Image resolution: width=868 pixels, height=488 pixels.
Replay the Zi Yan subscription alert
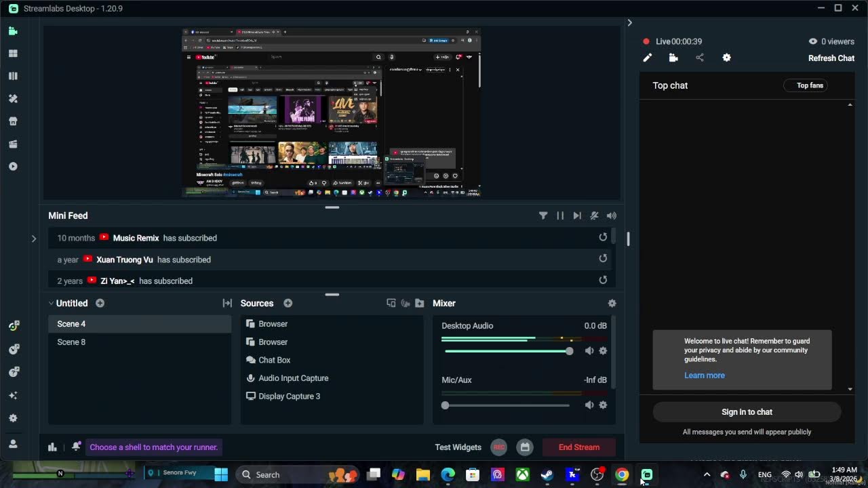603,280
